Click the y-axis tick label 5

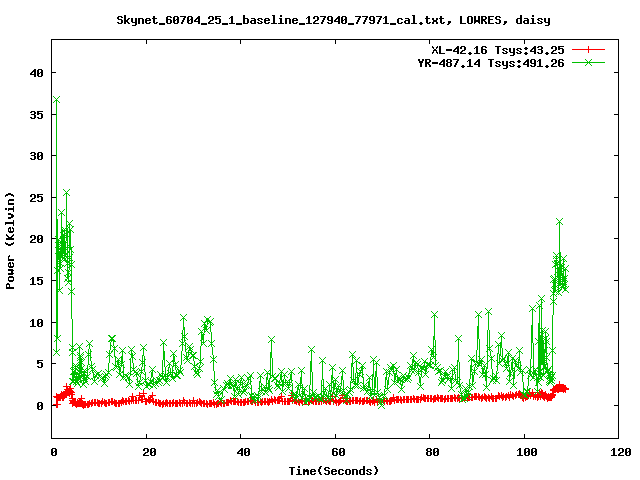(x=40, y=364)
